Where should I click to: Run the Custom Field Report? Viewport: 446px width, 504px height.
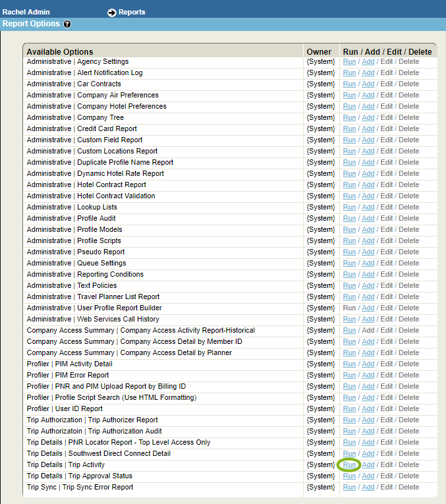coord(349,140)
